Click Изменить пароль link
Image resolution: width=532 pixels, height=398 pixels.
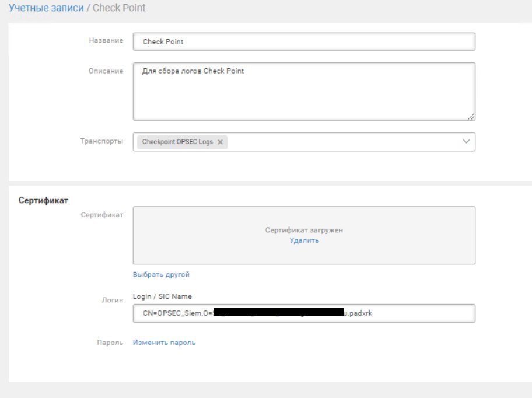(164, 343)
